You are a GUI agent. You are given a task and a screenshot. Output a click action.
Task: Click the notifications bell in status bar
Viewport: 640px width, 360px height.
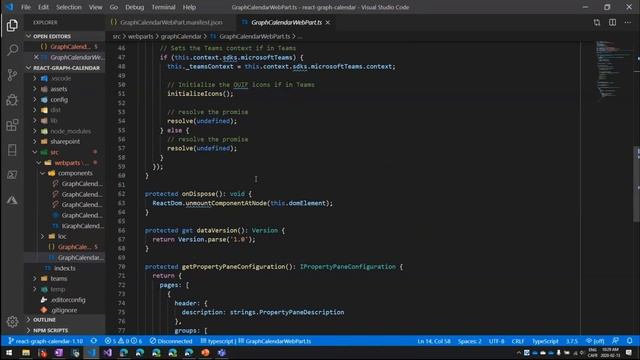click(629, 341)
